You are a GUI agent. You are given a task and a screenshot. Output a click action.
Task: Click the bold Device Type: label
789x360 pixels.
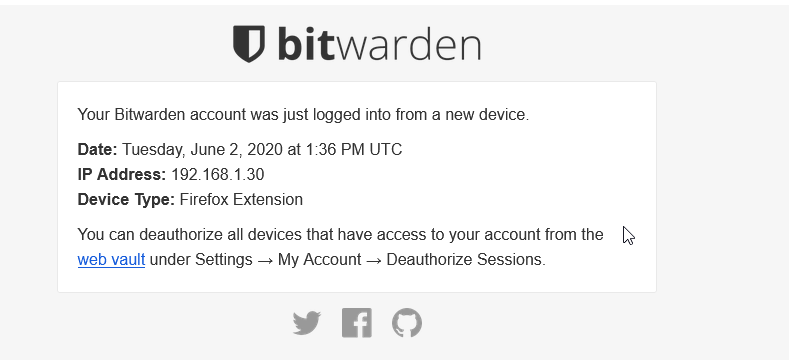click(126, 200)
